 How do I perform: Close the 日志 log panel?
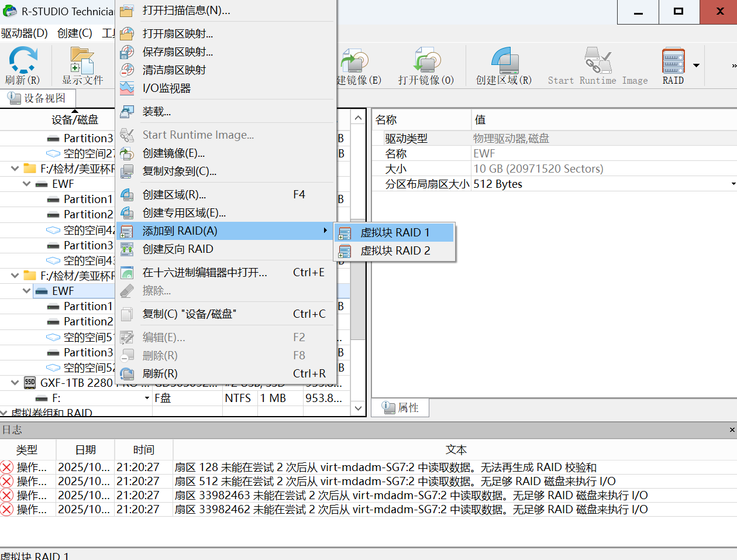pos(732,430)
